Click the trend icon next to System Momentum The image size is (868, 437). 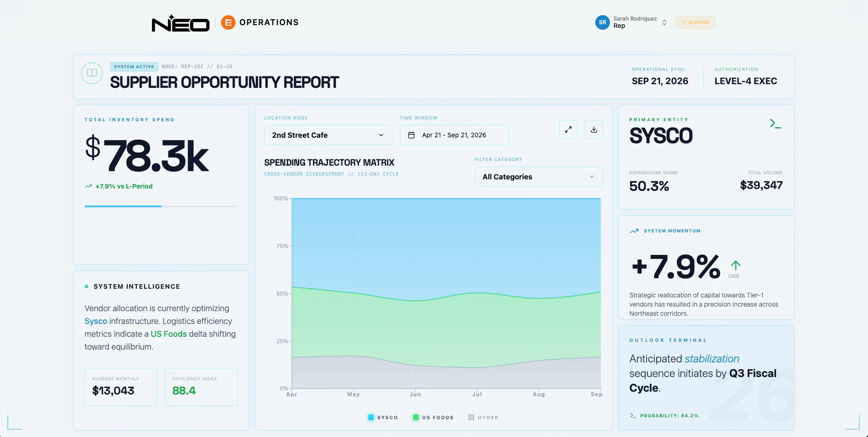click(634, 231)
